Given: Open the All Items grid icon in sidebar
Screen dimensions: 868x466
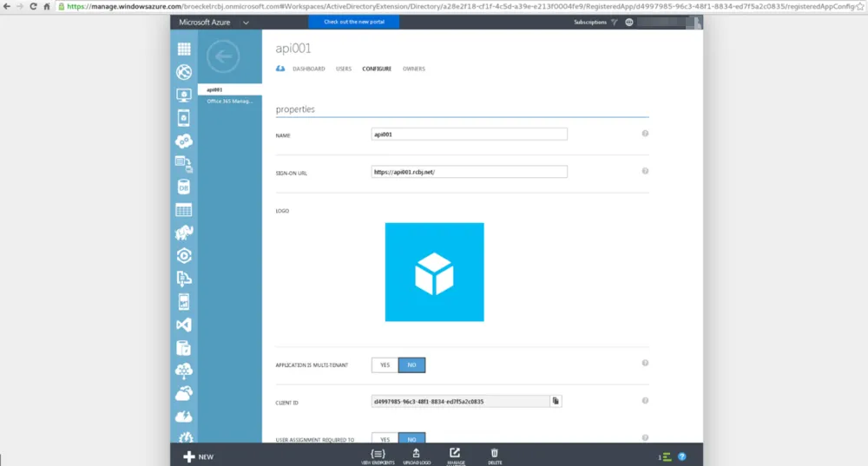Looking at the screenshot, I should click(x=184, y=49).
